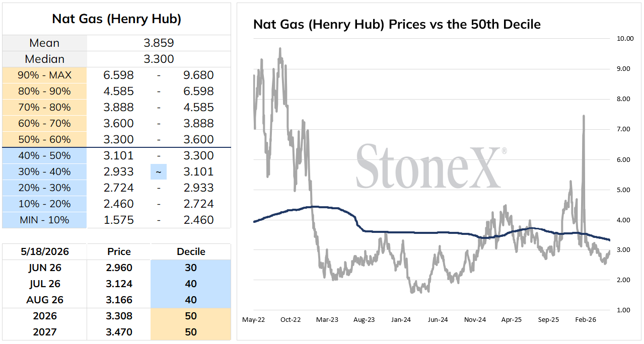Screen dimensions: 644x344
Task: Select the tilde marker in 30% - 40% row
Action: coord(159,171)
